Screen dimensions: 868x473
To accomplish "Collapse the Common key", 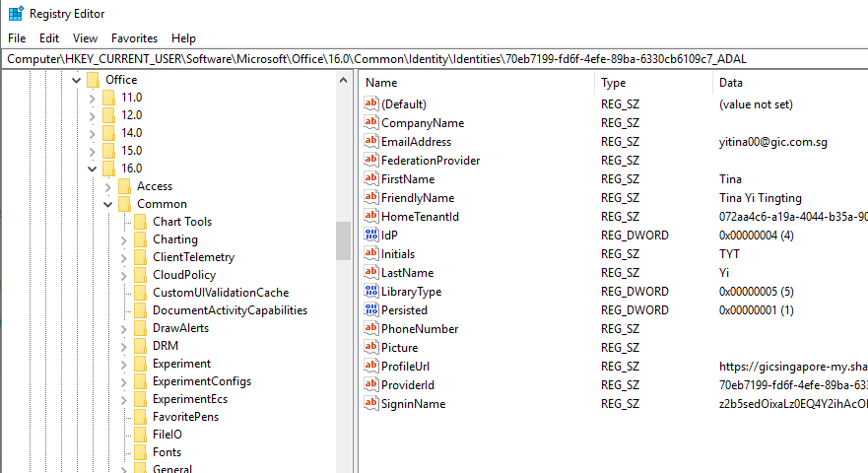I will (x=108, y=204).
